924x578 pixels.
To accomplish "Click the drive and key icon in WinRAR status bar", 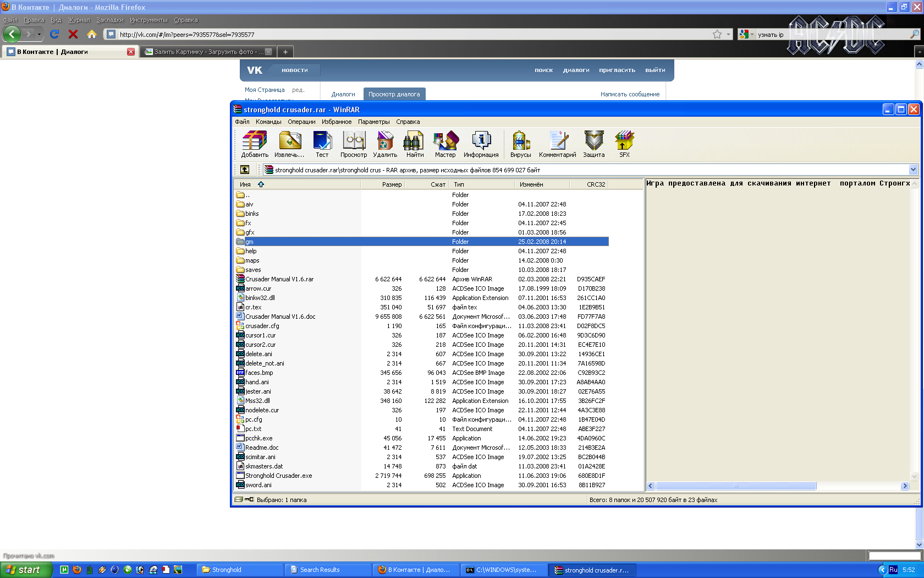I will coord(244,500).
